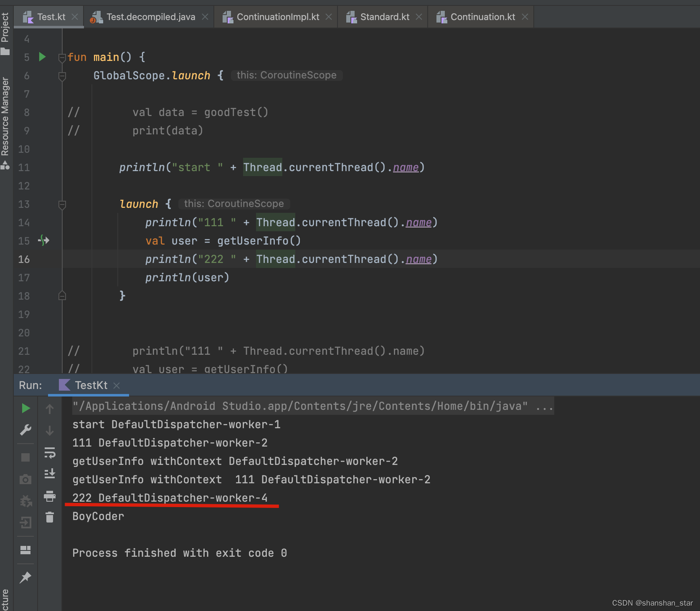
Task: Open run configuration wrench icon
Action: click(x=25, y=430)
